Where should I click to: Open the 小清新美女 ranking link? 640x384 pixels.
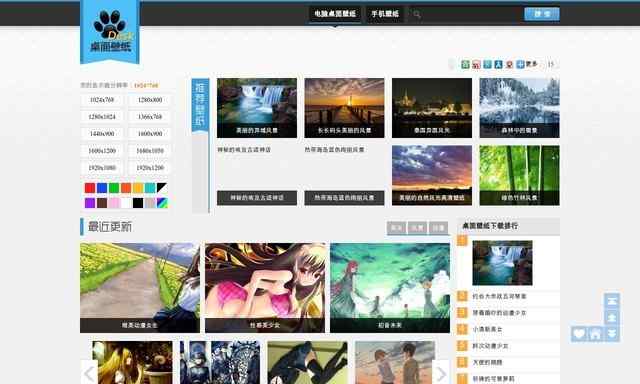pyautogui.click(x=487, y=329)
